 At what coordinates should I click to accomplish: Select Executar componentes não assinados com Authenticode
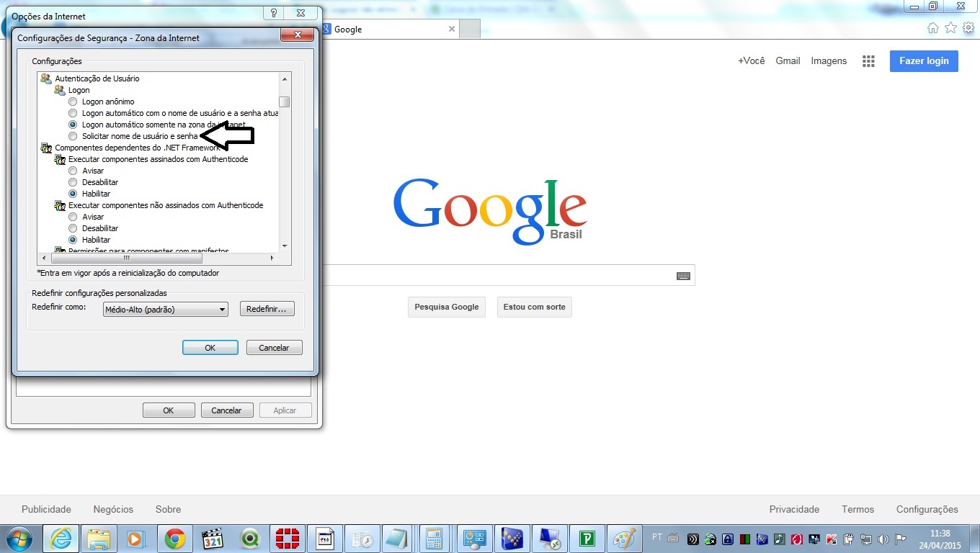[x=166, y=205]
